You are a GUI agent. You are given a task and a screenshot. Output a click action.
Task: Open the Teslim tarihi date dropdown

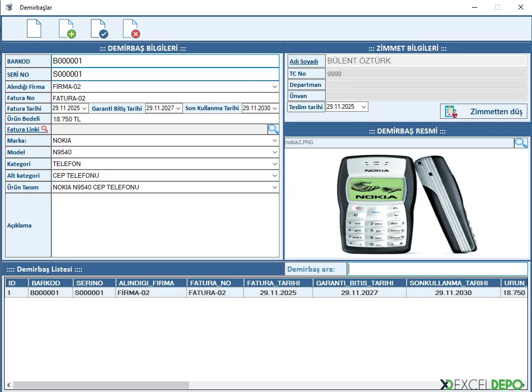point(363,107)
